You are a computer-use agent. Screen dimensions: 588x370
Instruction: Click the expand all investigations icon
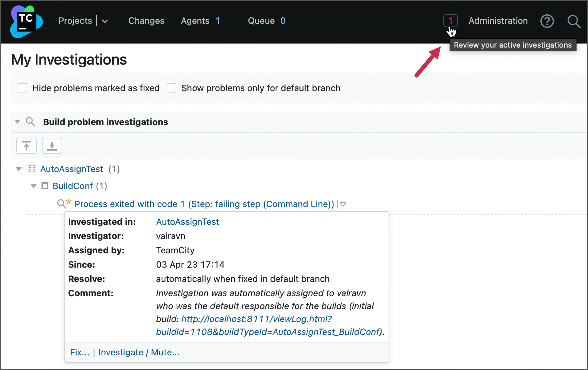coord(52,146)
